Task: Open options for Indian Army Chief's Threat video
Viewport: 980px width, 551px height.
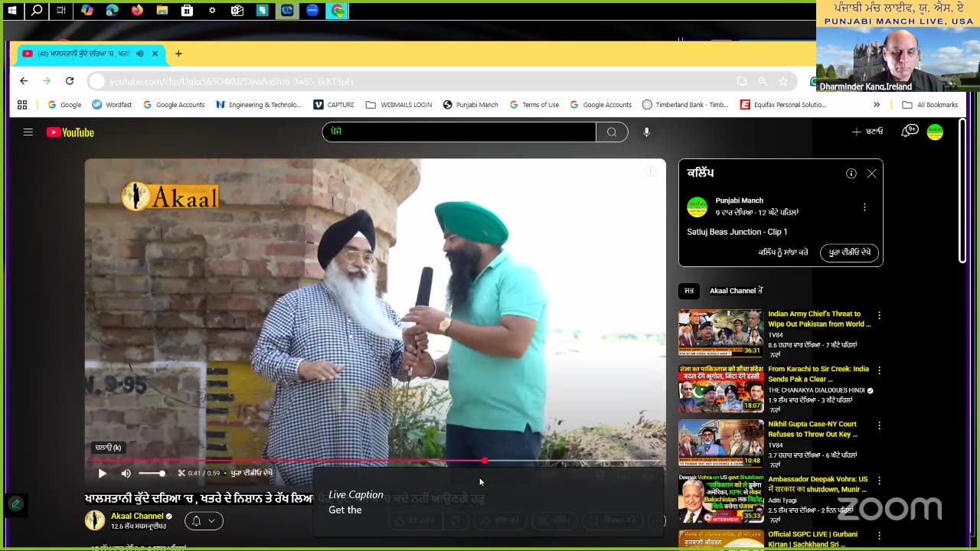Action: tap(879, 315)
